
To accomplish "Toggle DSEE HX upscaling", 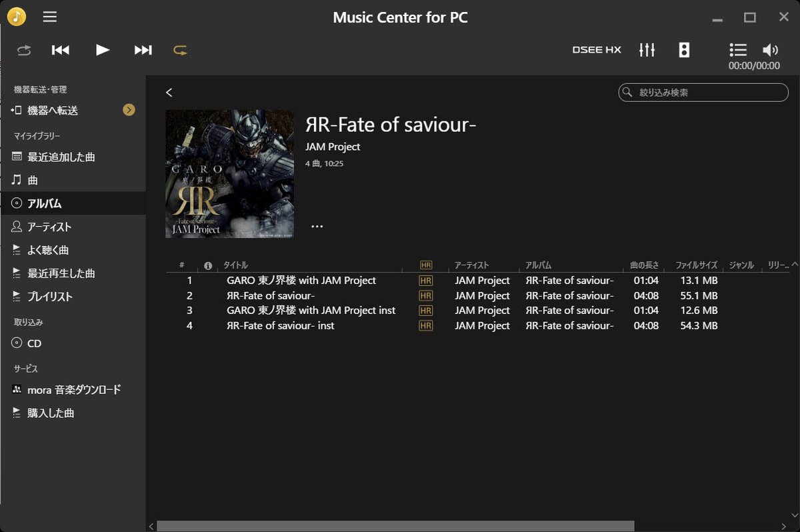I will [x=597, y=50].
